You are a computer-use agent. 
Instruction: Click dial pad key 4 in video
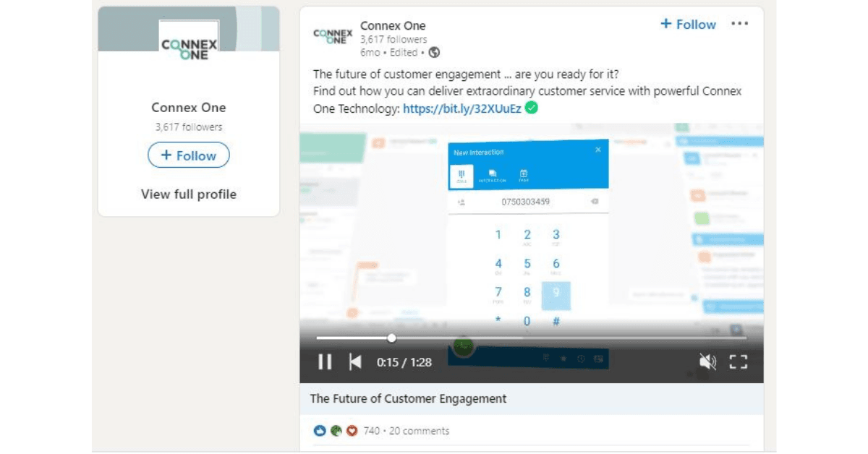pyautogui.click(x=498, y=265)
